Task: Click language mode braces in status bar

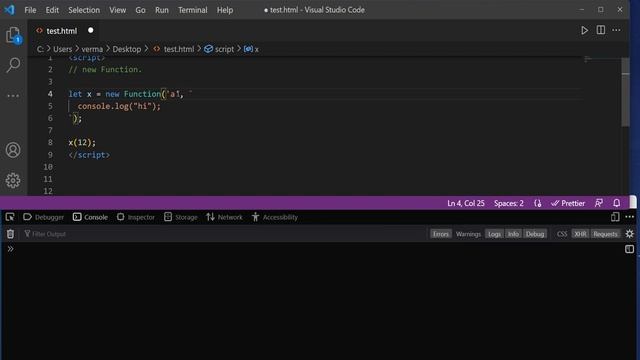Action: [538, 203]
